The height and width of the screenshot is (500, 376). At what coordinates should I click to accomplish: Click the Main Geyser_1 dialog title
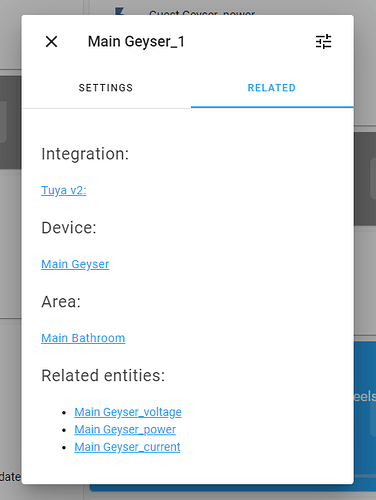tap(136, 42)
